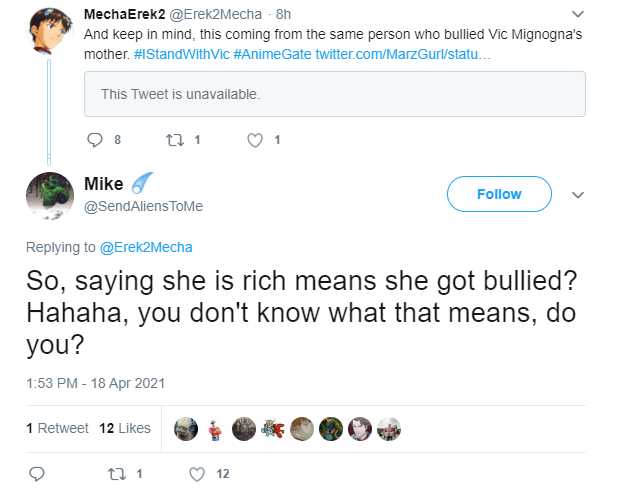View the 1 Retweet list
Image resolution: width=620 pixels, height=499 pixels.
pos(57,428)
